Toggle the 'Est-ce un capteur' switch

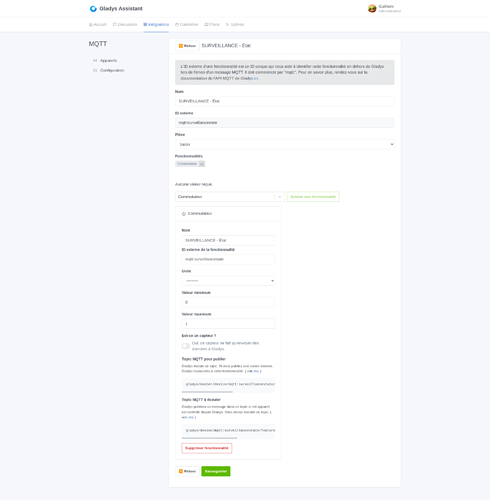tap(186, 346)
